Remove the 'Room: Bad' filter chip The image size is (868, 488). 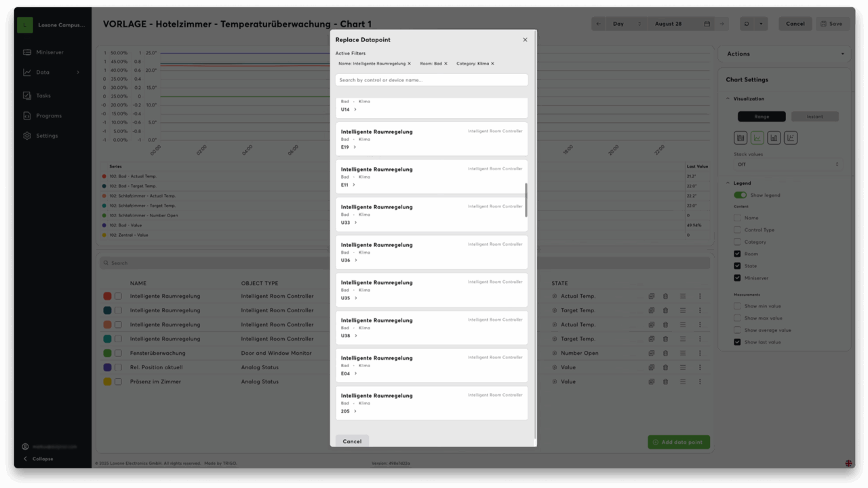click(x=446, y=64)
